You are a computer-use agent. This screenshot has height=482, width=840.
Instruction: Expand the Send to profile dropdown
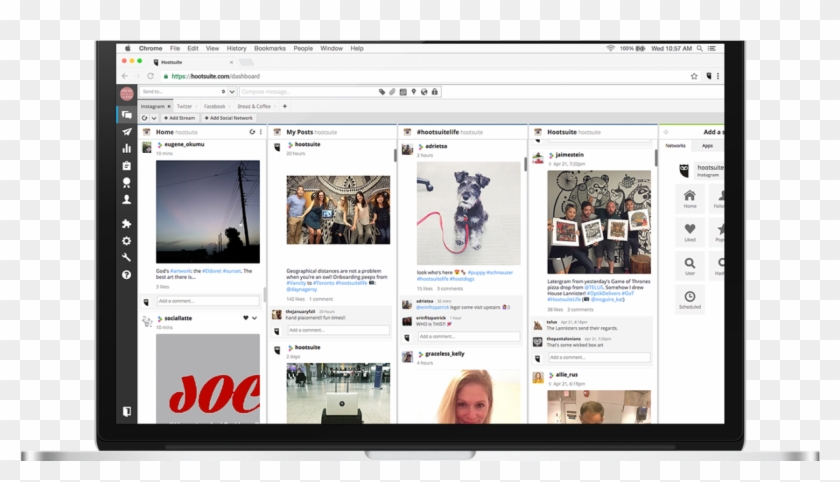pyautogui.click(x=232, y=92)
